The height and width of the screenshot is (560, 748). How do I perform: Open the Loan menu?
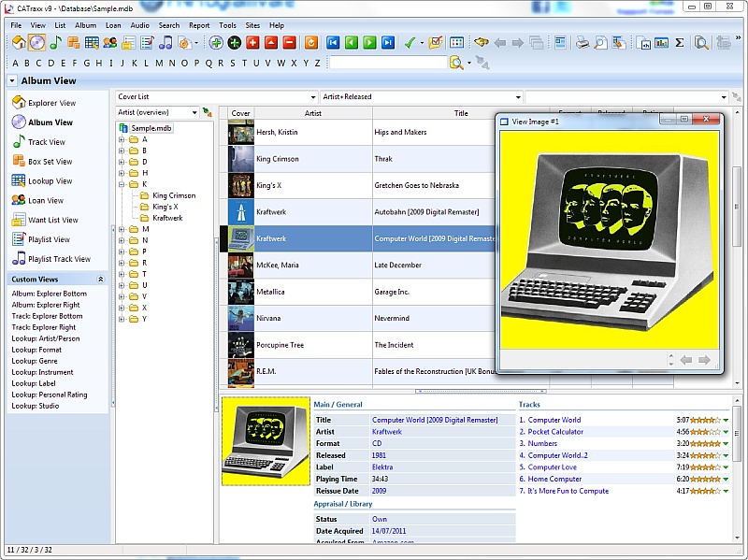click(x=113, y=25)
